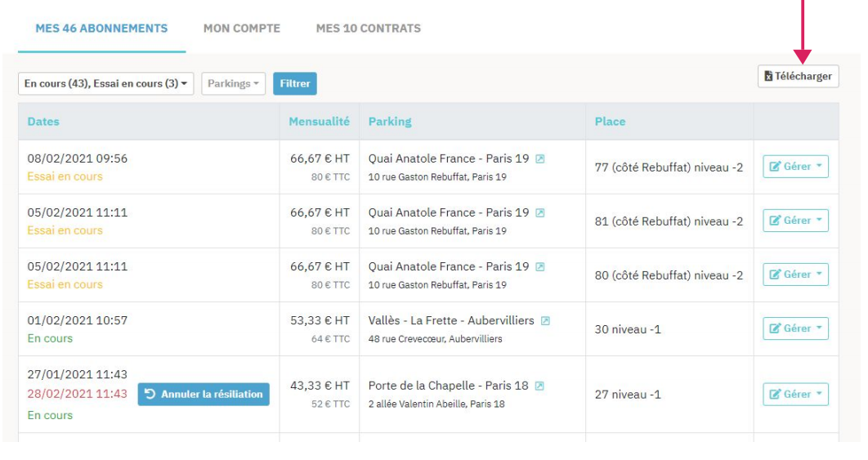Expand the subscription status filter dropdown

105,83
